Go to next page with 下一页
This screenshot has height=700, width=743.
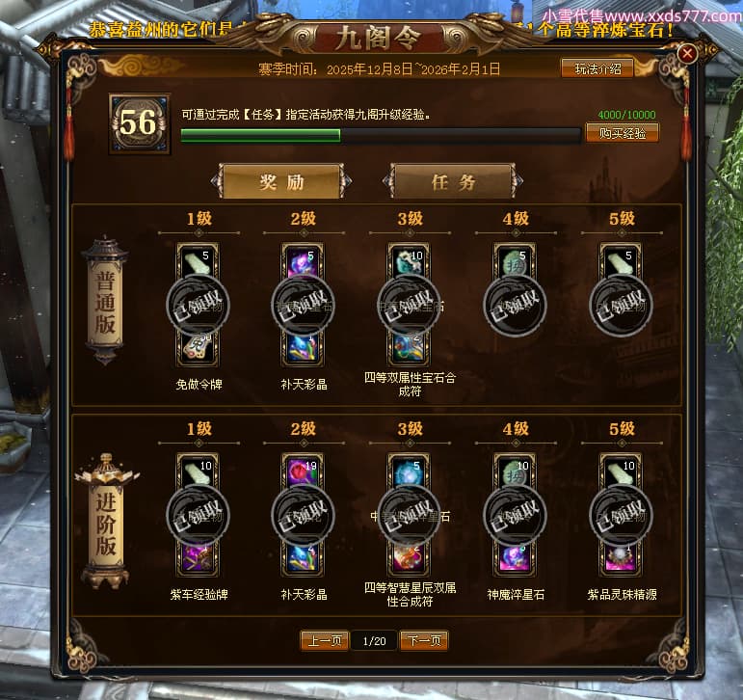point(424,641)
